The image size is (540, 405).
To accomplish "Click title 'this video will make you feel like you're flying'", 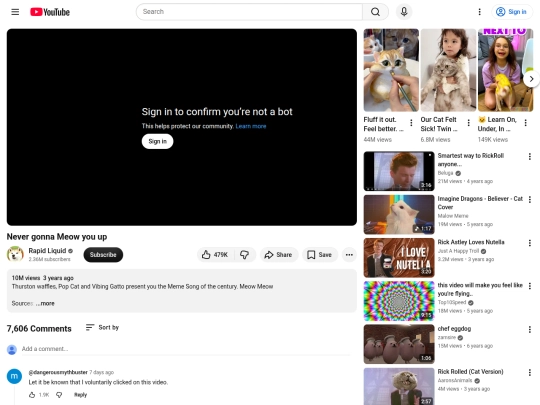I will [x=480, y=289].
